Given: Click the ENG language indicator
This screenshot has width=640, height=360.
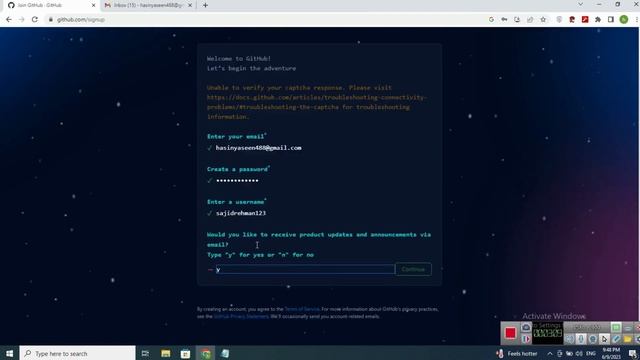Looking at the screenshot, I should click(x=591, y=353).
